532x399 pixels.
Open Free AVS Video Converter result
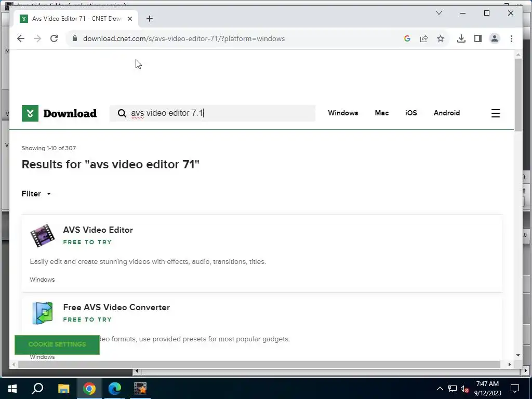pos(116,307)
